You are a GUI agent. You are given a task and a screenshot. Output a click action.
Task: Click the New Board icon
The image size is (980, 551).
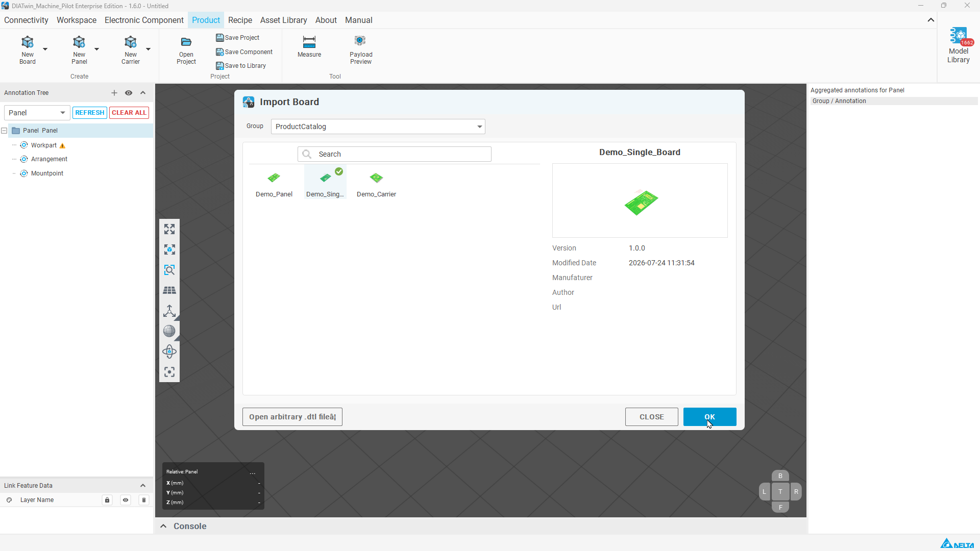[x=28, y=42]
